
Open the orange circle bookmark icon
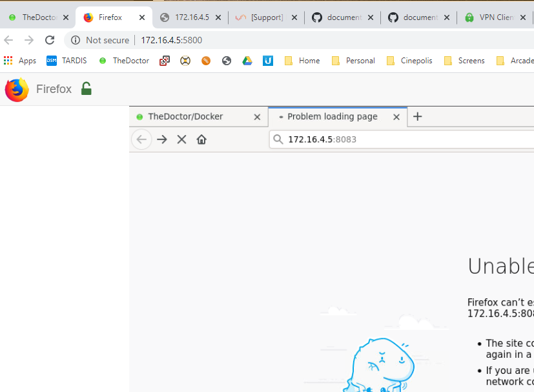tap(206, 61)
